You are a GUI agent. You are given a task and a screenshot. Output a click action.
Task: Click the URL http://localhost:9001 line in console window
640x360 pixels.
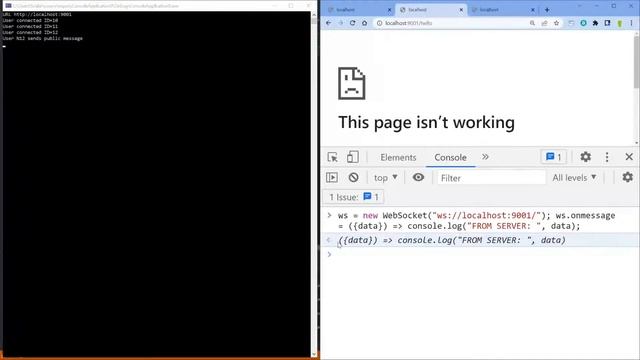point(37,14)
